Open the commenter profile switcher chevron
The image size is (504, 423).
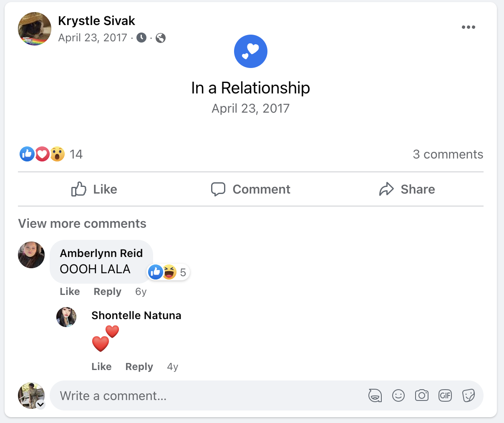[40, 404]
